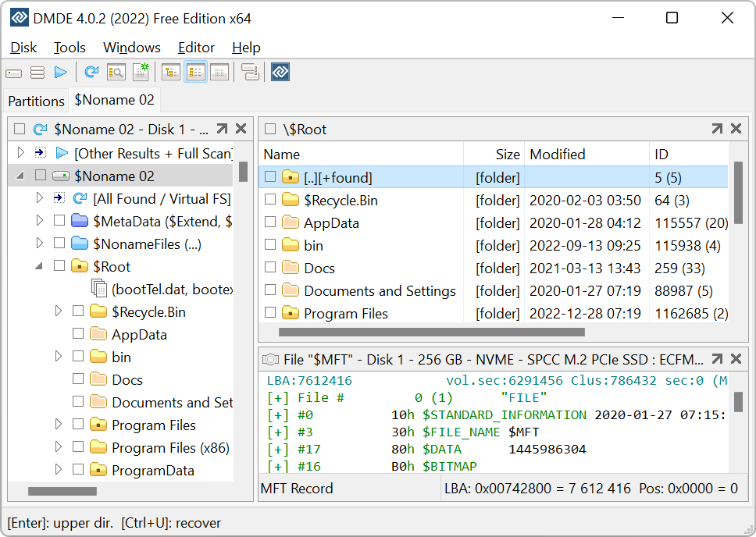Sort file list by Modified column

(x=557, y=155)
